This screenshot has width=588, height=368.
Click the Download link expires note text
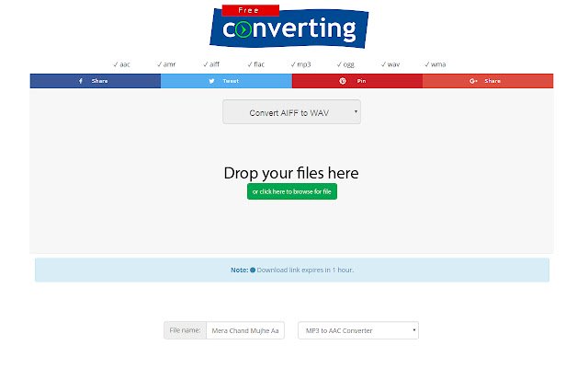pyautogui.click(x=305, y=270)
